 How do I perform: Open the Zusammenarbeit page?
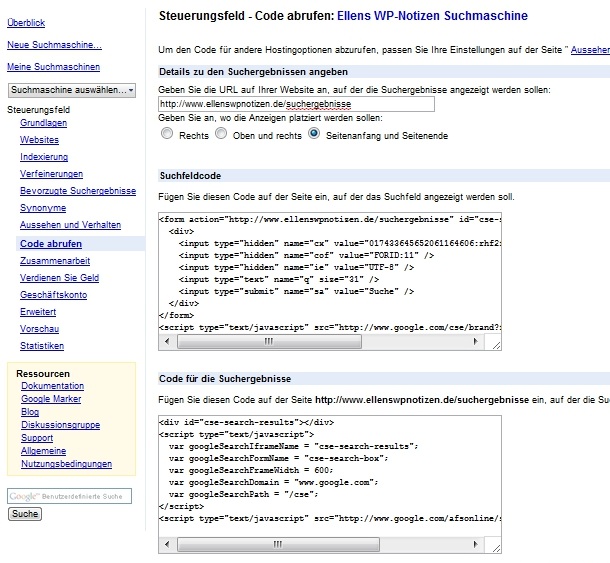point(55,261)
